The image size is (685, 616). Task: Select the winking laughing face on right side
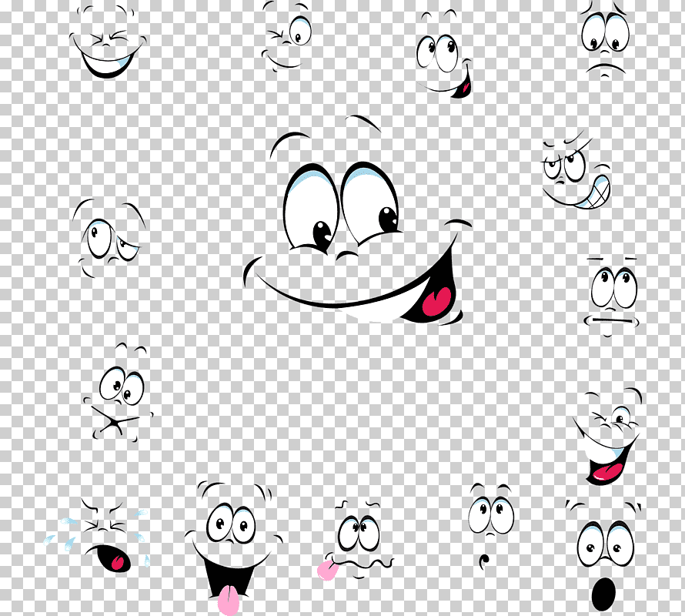click(x=608, y=439)
